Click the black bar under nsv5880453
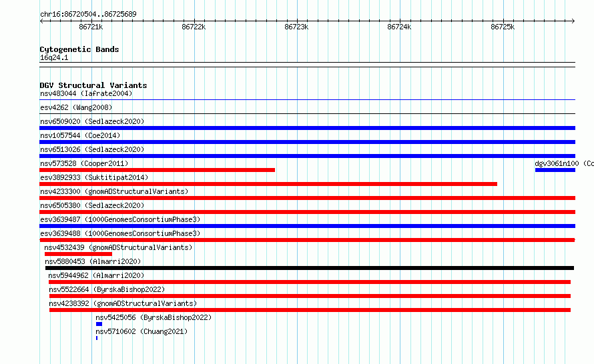 pyautogui.click(x=310, y=268)
